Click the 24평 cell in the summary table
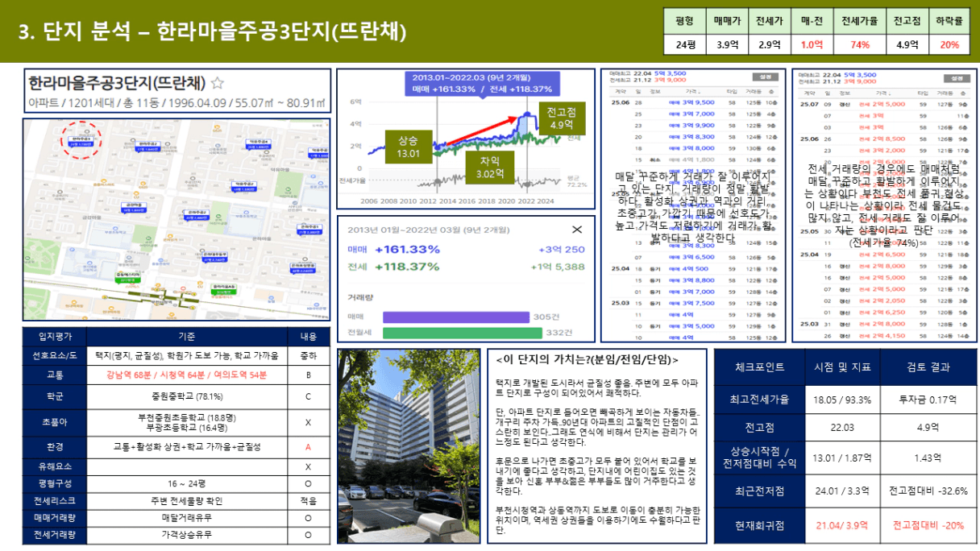The width and height of the screenshot is (980, 551). [x=685, y=45]
